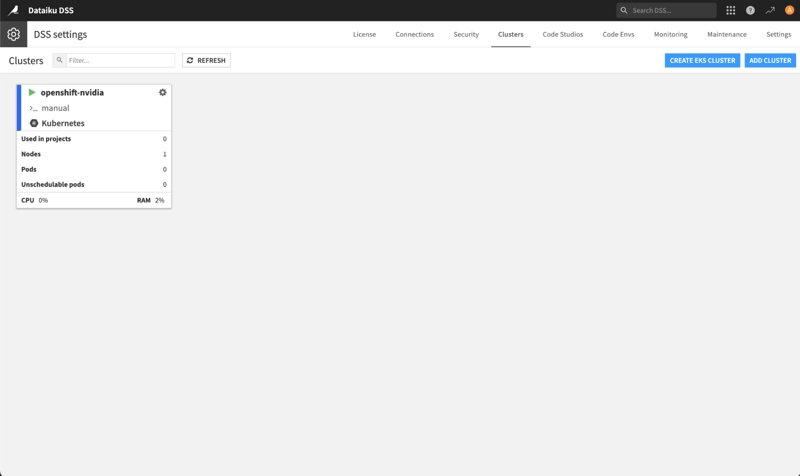This screenshot has width=800, height=476.
Task: Focus the clusters Filter input field
Action: (120, 60)
